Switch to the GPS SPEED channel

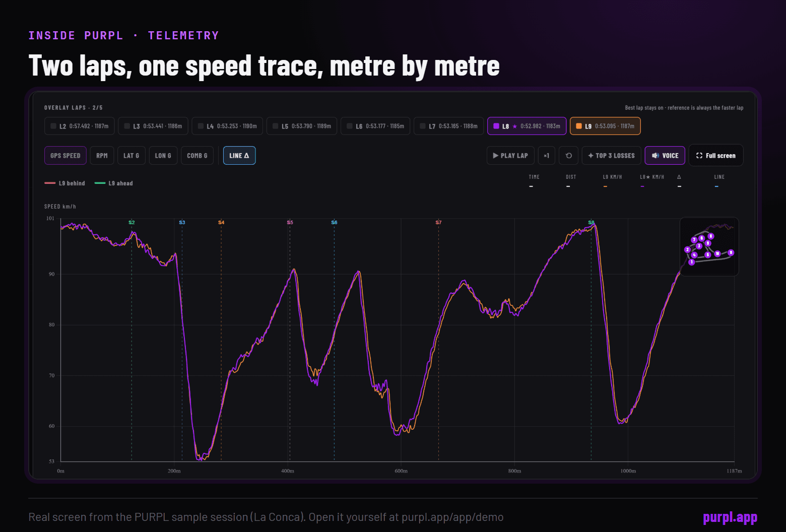tap(65, 156)
